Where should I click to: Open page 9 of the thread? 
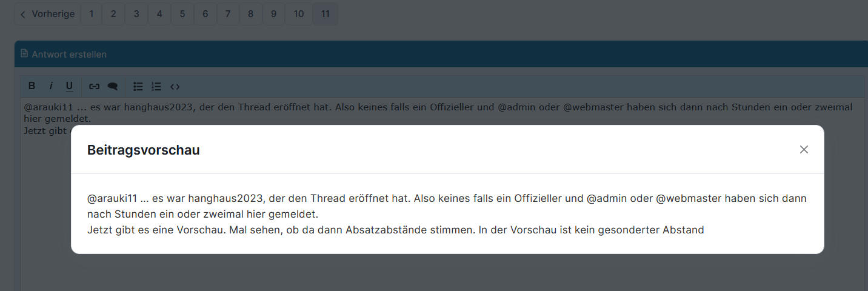(x=274, y=14)
